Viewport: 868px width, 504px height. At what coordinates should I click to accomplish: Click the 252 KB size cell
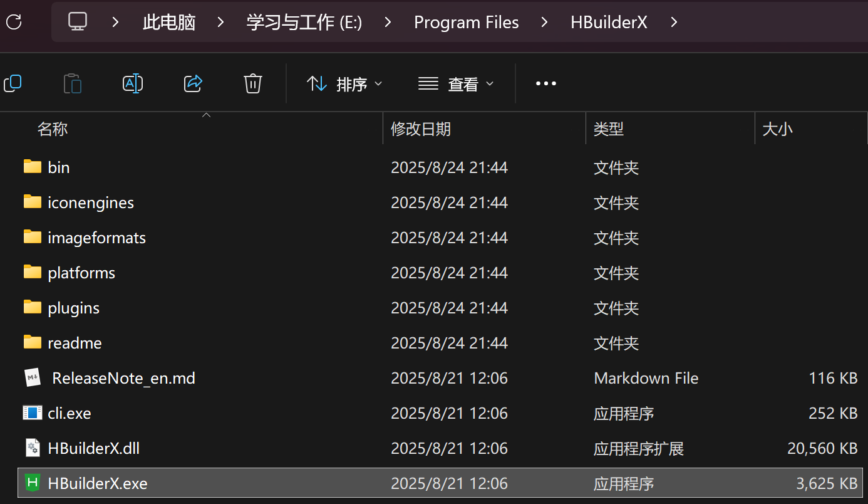[833, 413]
